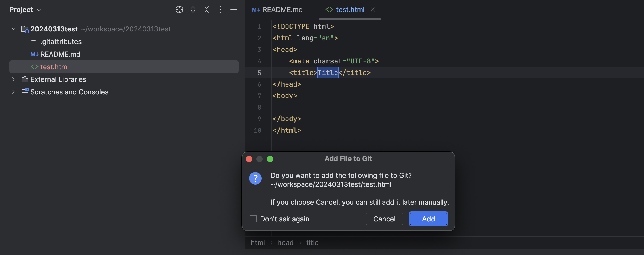
Task: Select the .gitattributes file in Project tree
Action: [61, 41]
